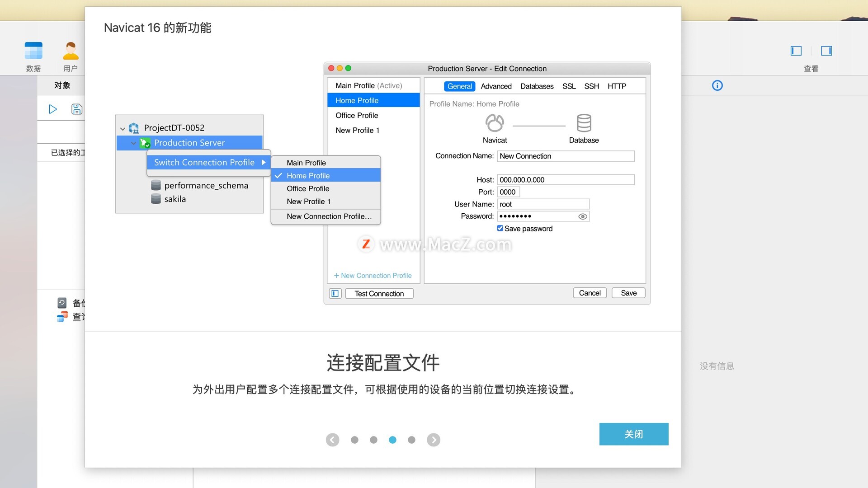Collapse the Production Server node
Viewport: 868px width, 488px height.
(x=133, y=143)
